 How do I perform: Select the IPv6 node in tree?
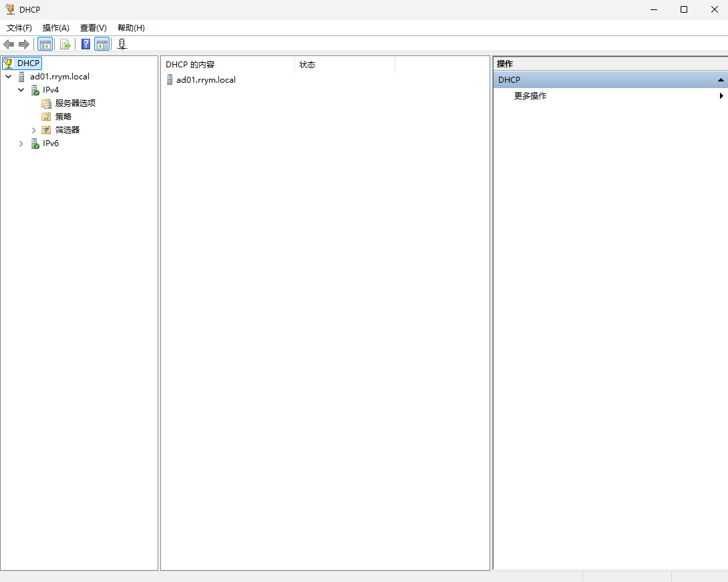click(x=51, y=143)
